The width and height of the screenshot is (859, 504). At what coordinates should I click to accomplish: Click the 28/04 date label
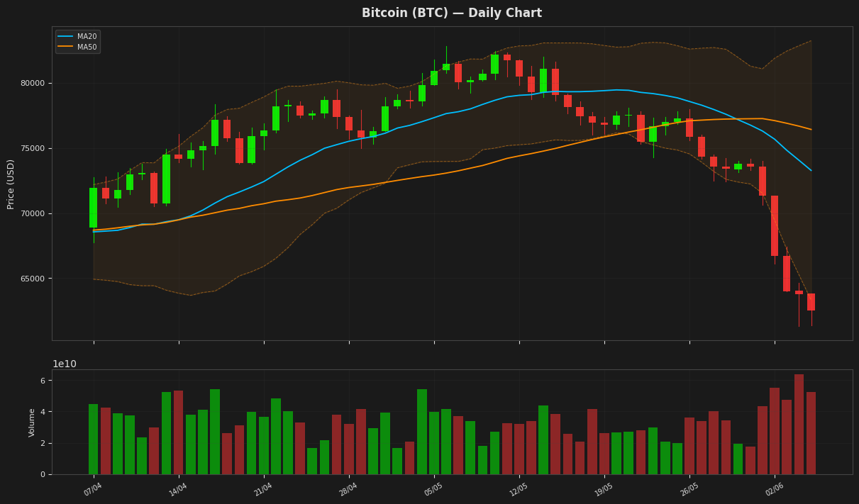click(x=348, y=489)
